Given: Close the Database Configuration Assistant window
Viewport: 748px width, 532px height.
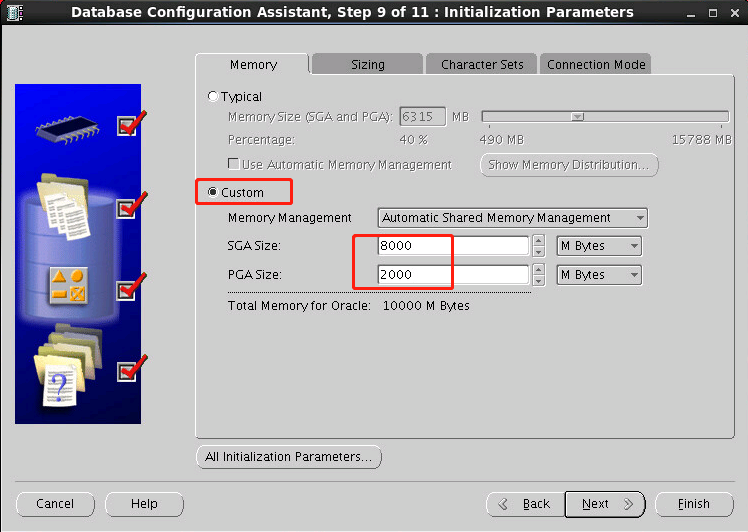Looking at the screenshot, I should tap(735, 13).
